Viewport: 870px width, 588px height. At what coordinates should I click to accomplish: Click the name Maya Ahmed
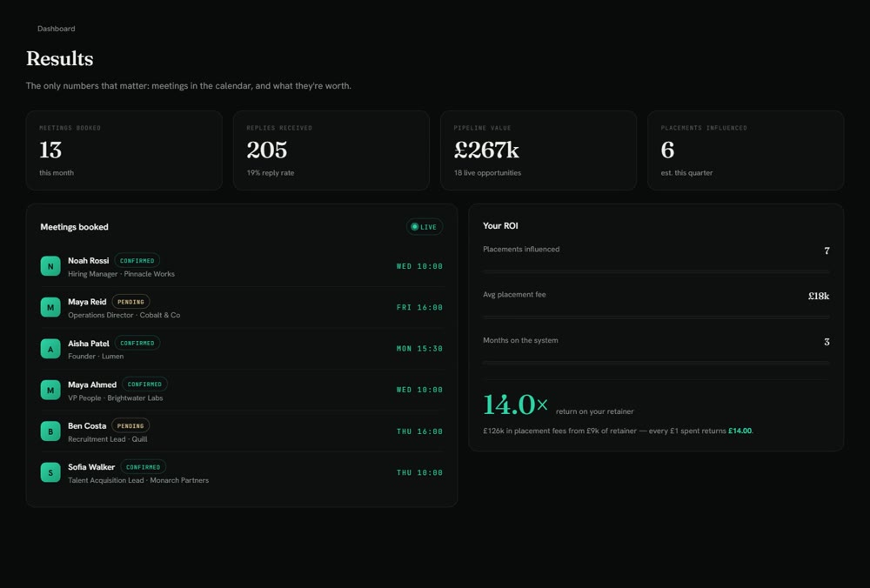pyautogui.click(x=92, y=384)
